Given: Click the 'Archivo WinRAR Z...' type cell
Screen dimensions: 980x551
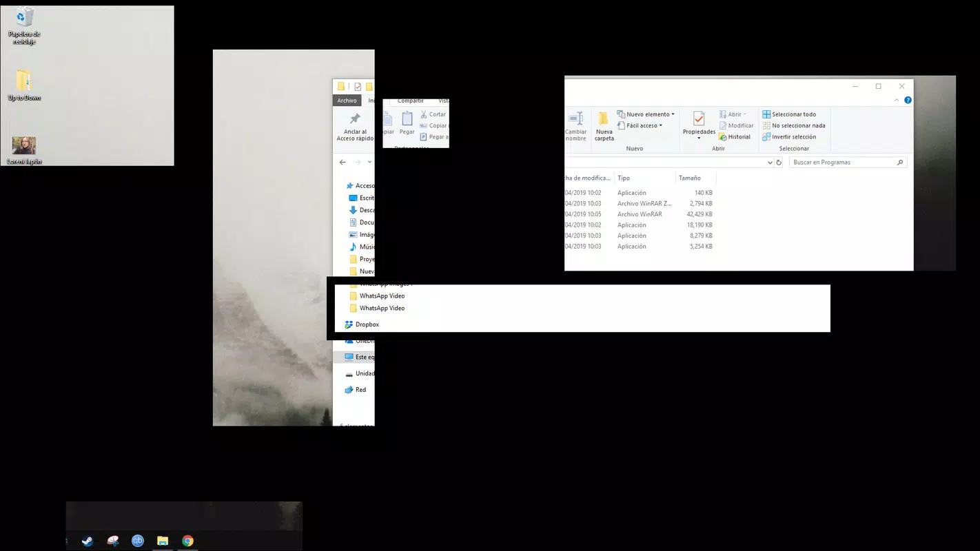Looking at the screenshot, I should pos(644,204).
